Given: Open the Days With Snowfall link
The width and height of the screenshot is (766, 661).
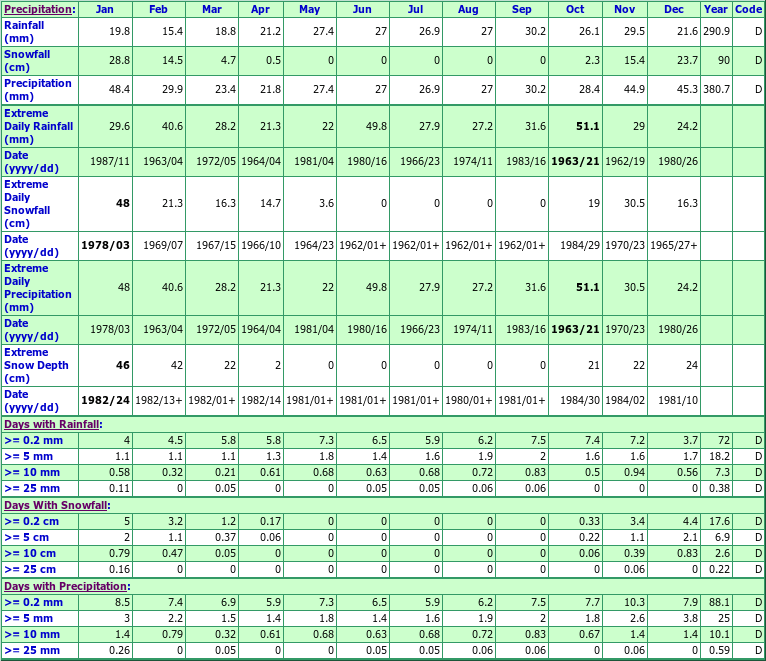Looking at the screenshot, I should coord(55,505).
